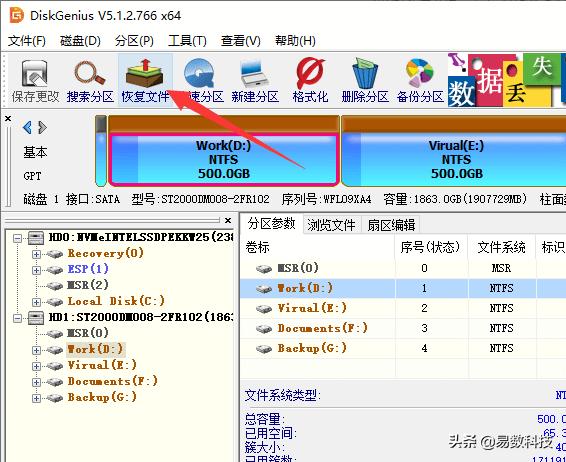Collapse the HD0 NVMe disk node
Image resolution: width=566 pixels, height=462 pixels.
(x=17, y=238)
